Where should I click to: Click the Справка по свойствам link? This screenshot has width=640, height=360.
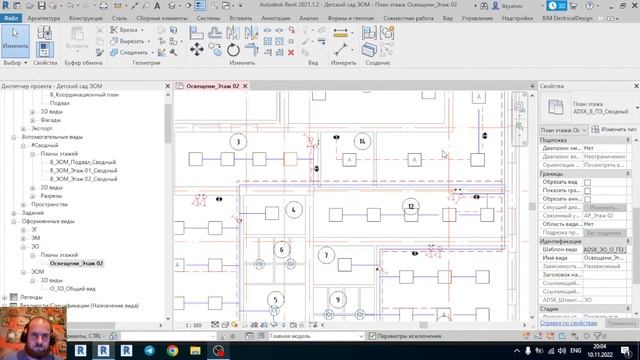pyautogui.click(x=568, y=323)
